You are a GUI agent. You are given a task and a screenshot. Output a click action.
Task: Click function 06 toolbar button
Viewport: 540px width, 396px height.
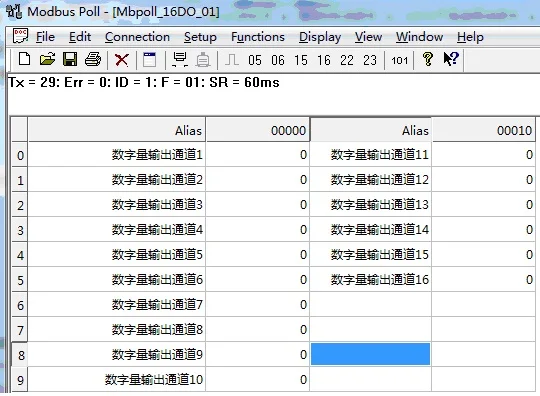[278, 60]
